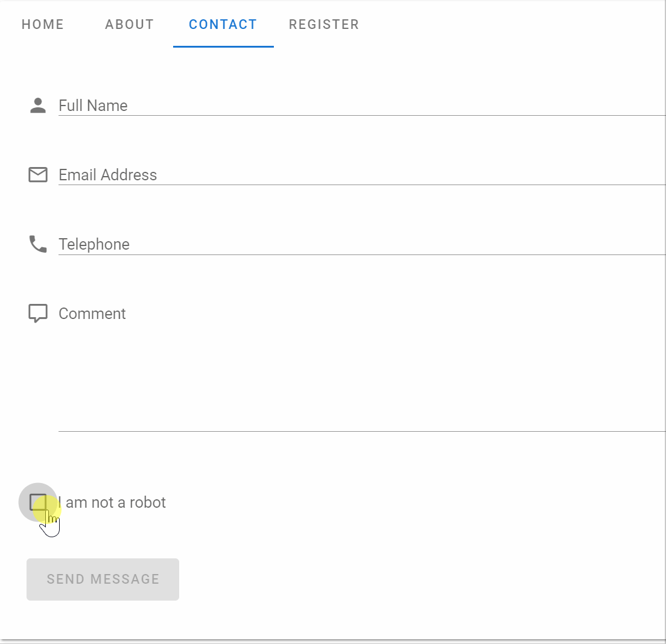Click the person icon beside Full Name
Screen dimensions: 666x644
pyautogui.click(x=38, y=106)
